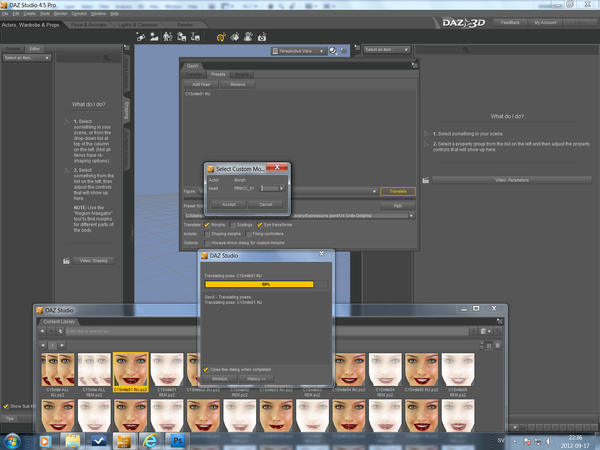This screenshot has height=450, width=600.
Task: Switch to the Actors, Wardrobe & Props tab
Action: click(x=30, y=25)
